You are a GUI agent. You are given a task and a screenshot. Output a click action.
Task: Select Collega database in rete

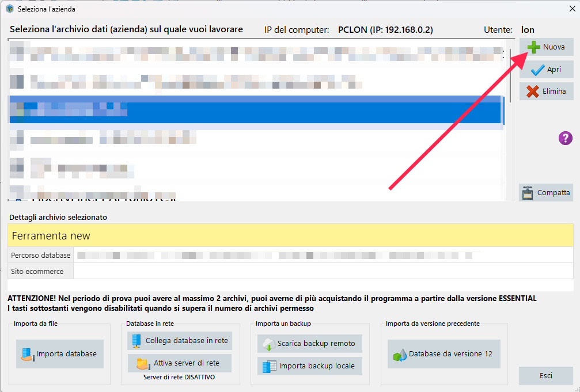180,340
